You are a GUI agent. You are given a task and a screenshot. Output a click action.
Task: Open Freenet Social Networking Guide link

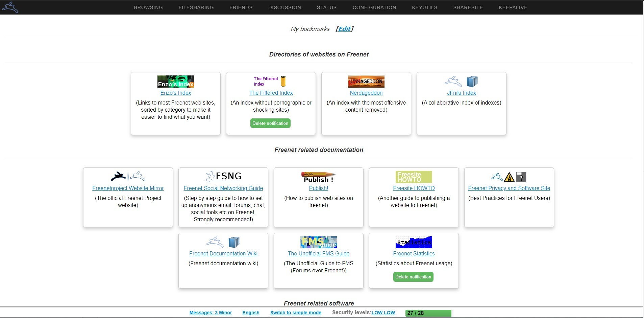[223, 188]
